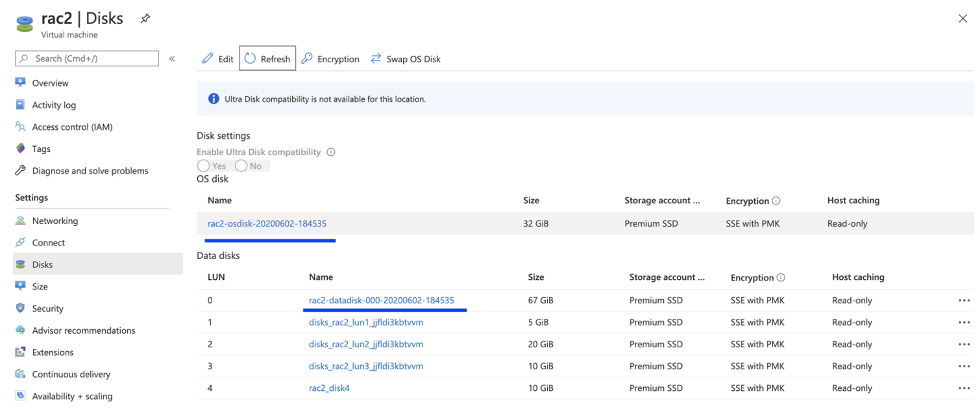
Task: Click the Edit pencil icon
Action: point(208,58)
